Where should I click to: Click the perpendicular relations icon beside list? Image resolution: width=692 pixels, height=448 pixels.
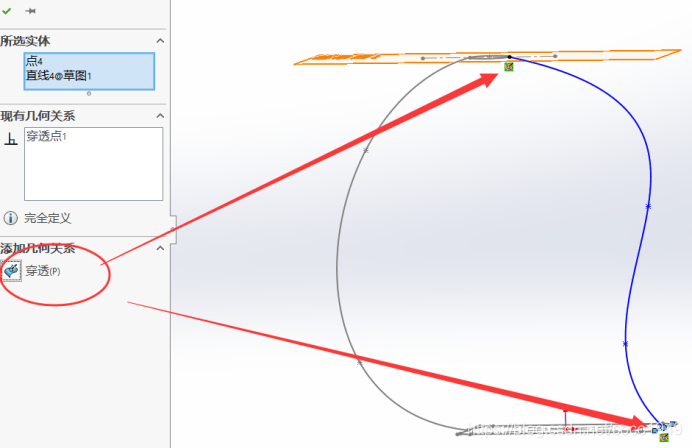pos(11,139)
